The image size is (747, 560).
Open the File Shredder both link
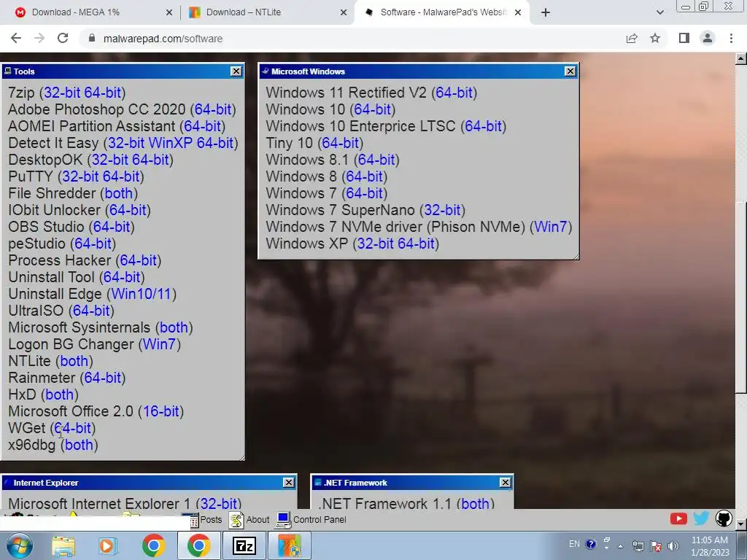119,192
